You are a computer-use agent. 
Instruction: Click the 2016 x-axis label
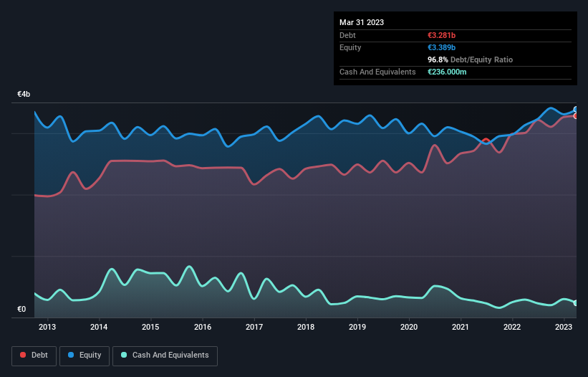tap(203, 327)
